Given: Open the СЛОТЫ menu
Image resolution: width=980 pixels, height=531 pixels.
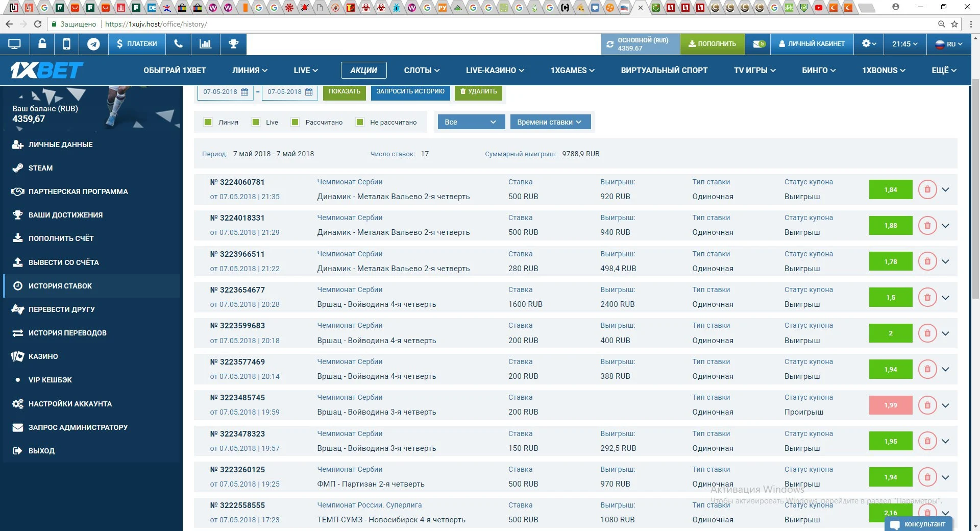Looking at the screenshot, I should [422, 70].
